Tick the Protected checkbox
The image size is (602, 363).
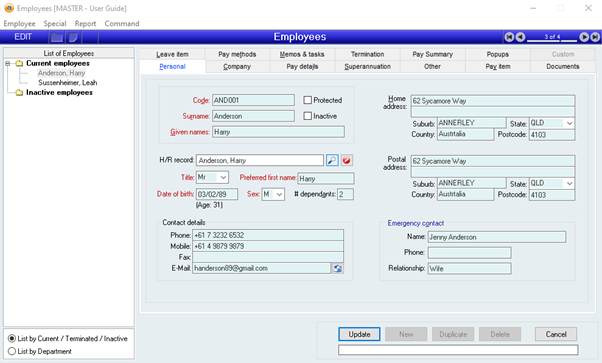(x=308, y=100)
